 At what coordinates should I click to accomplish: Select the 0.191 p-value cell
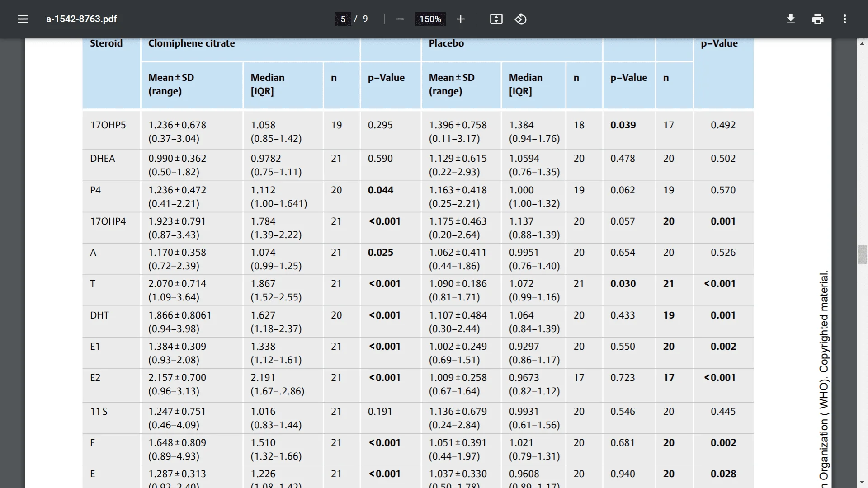[380, 412]
